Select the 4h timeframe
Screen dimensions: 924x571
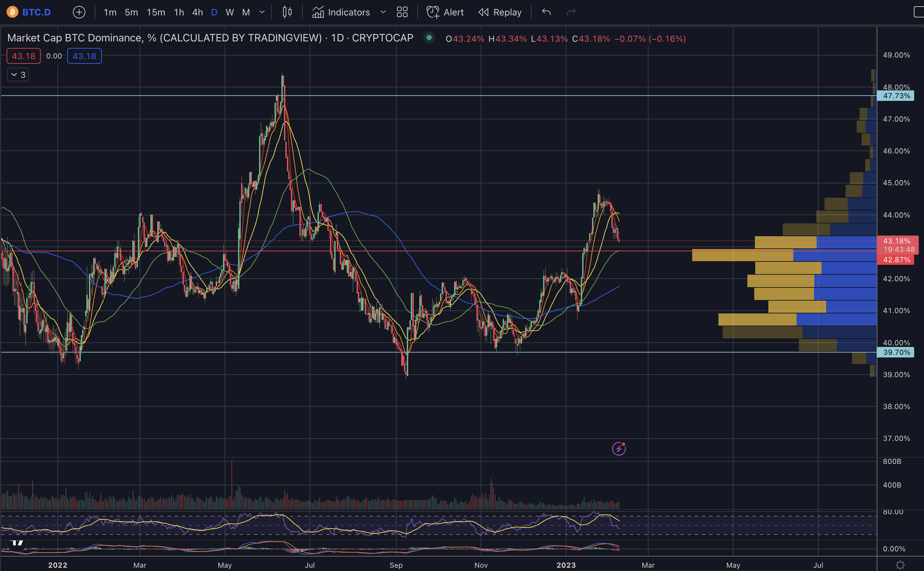coord(197,12)
